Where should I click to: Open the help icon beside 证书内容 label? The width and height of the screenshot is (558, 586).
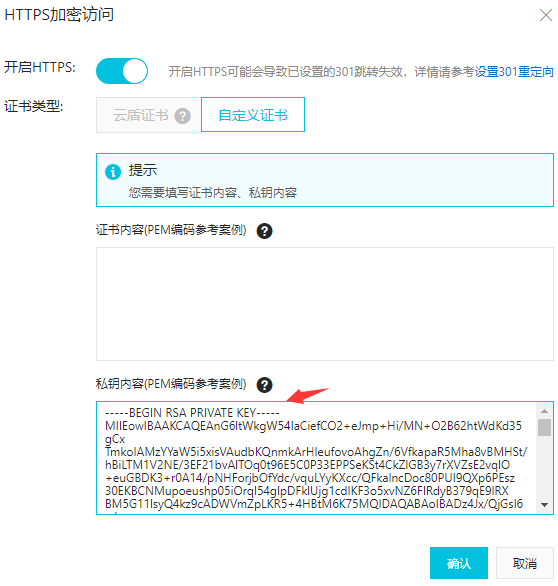pyautogui.click(x=264, y=231)
